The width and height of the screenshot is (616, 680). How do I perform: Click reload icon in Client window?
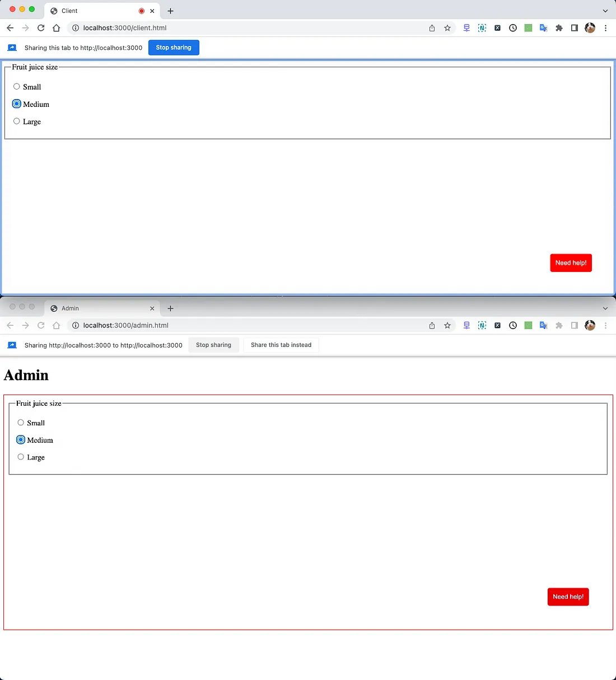coord(41,28)
